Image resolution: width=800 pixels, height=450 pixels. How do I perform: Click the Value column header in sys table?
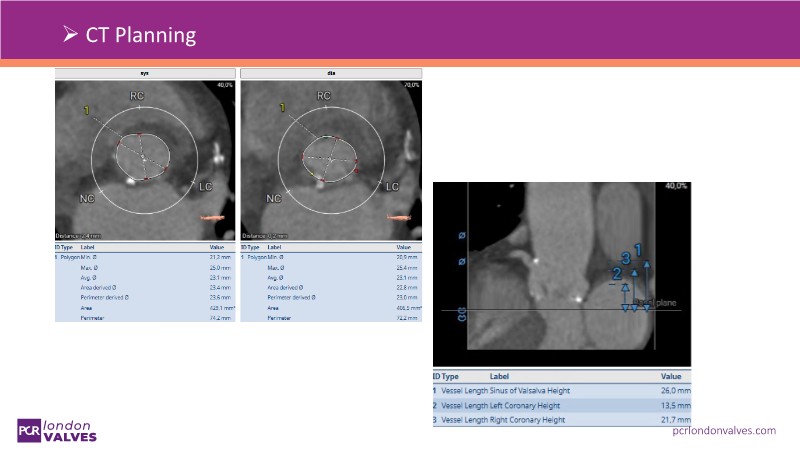pyautogui.click(x=216, y=246)
